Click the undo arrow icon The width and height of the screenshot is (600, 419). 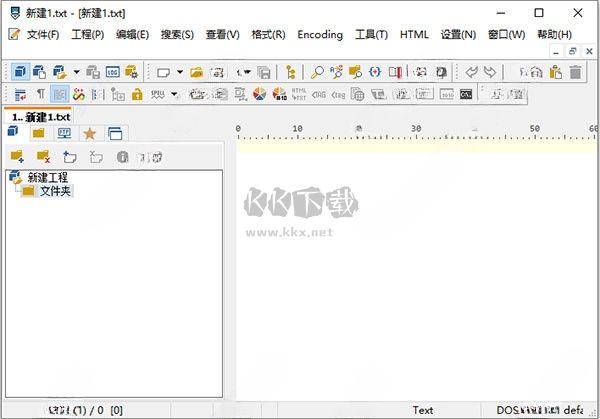click(x=472, y=72)
